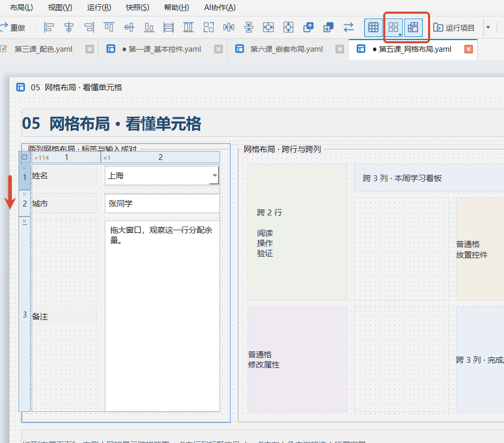Select grid column header 1
The height and width of the screenshot is (443, 504).
66,157
